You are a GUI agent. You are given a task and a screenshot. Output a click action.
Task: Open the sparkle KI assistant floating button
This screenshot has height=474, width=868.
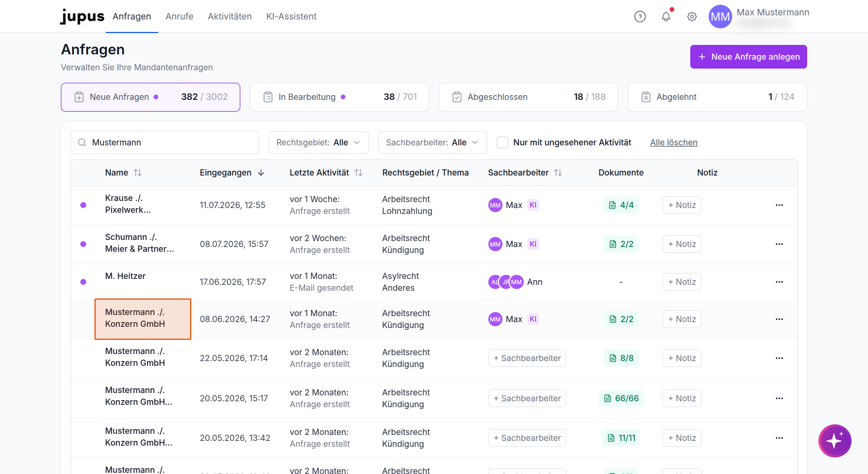(835, 441)
